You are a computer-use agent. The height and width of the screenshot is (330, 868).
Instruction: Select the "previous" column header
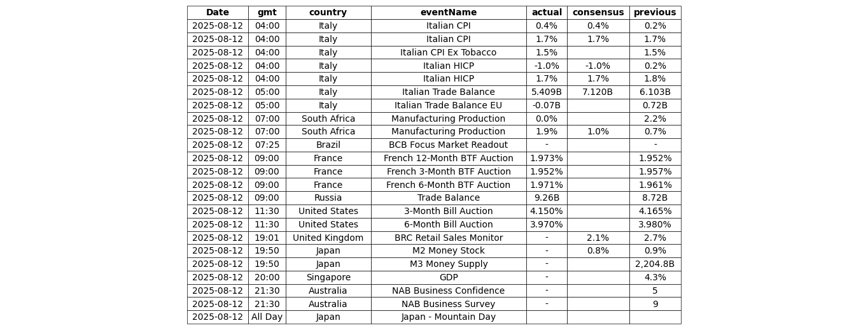click(654, 13)
